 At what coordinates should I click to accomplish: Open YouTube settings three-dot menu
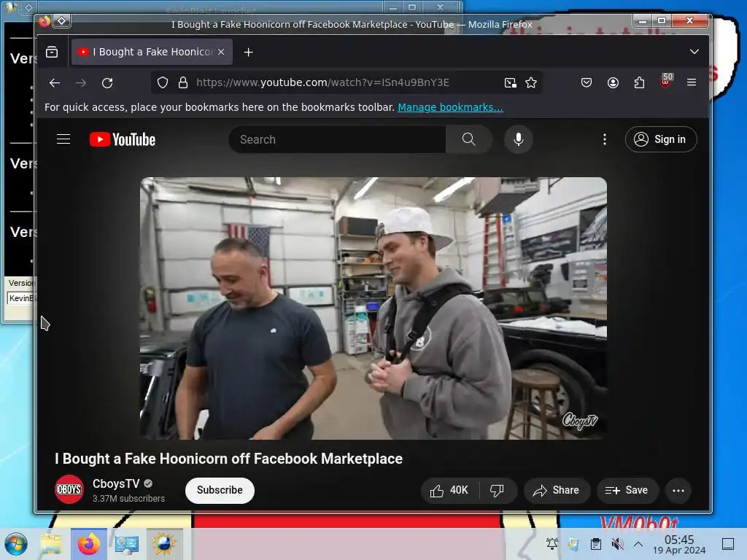pyautogui.click(x=605, y=139)
